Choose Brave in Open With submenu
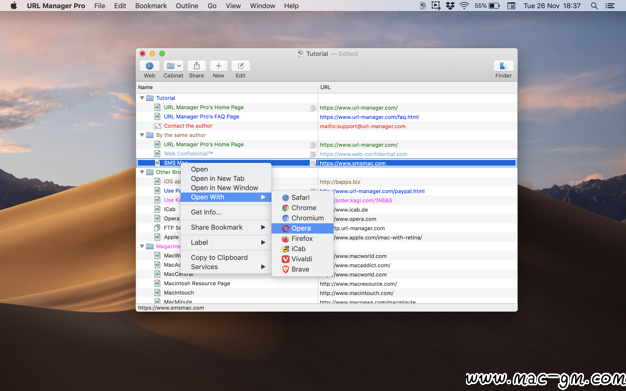Image resolution: width=626 pixels, height=391 pixels. [x=302, y=269]
